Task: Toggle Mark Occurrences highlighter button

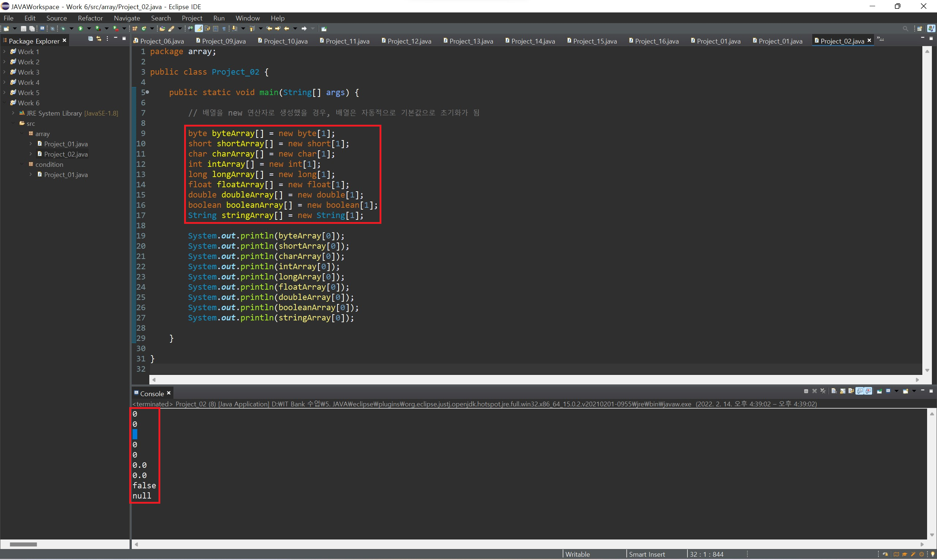Action: (199, 29)
